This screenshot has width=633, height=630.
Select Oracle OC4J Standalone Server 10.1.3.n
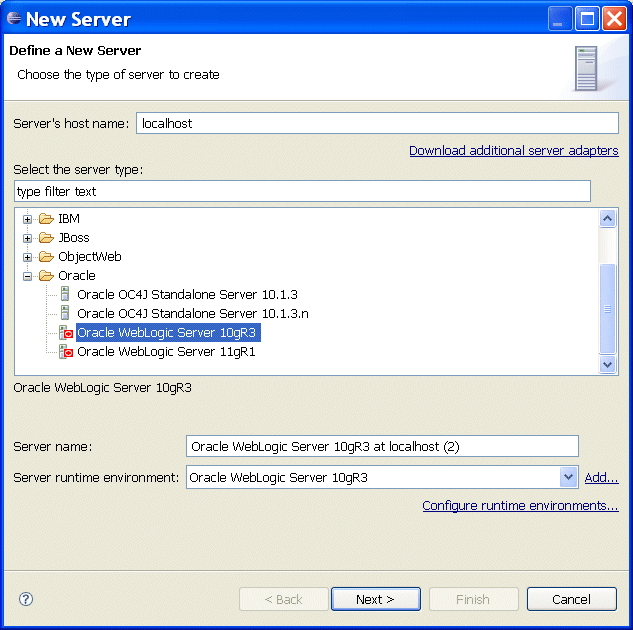193,314
